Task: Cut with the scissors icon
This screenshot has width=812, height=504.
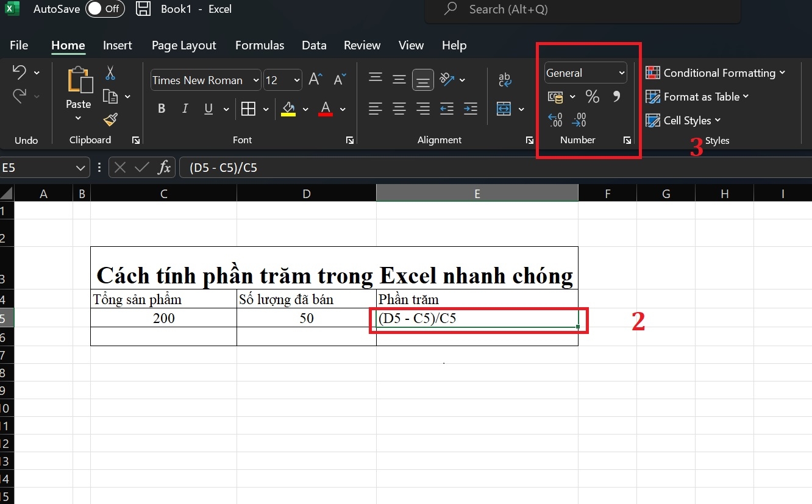Action: tap(110, 73)
